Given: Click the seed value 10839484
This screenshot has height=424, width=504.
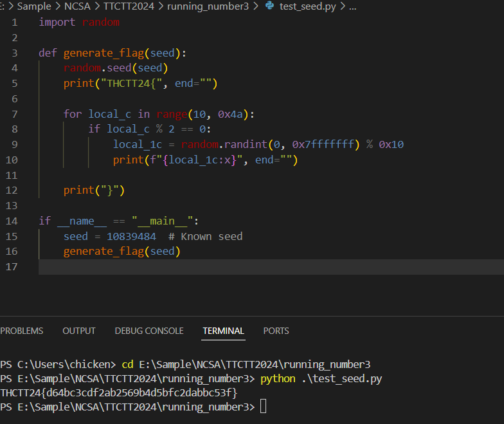Looking at the screenshot, I should (x=131, y=237).
